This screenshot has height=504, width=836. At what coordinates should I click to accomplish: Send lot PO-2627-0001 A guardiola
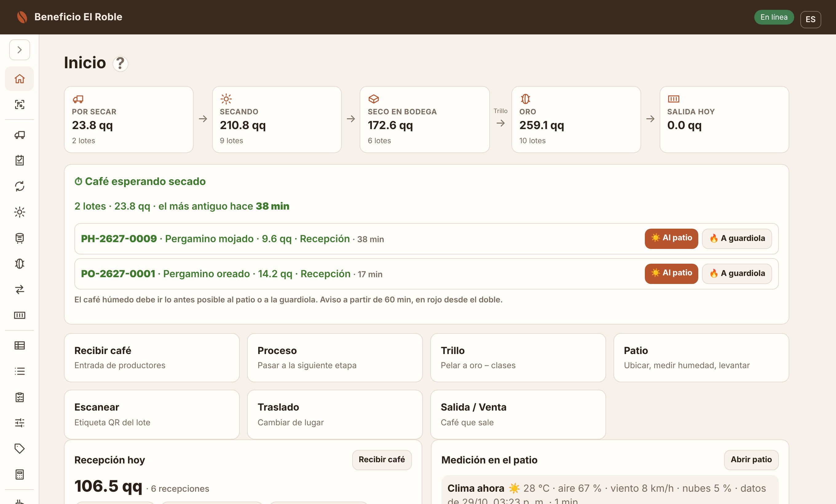pyautogui.click(x=737, y=274)
